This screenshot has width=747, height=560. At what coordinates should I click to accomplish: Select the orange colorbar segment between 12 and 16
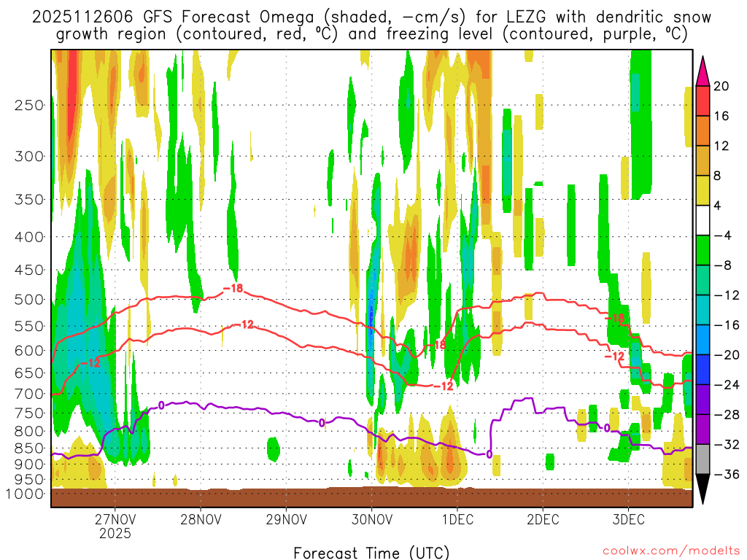(703, 131)
